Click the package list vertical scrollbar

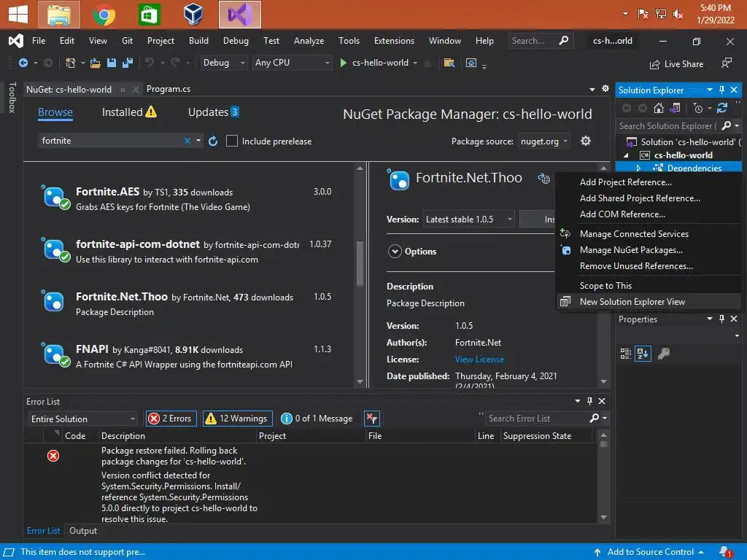360,262
